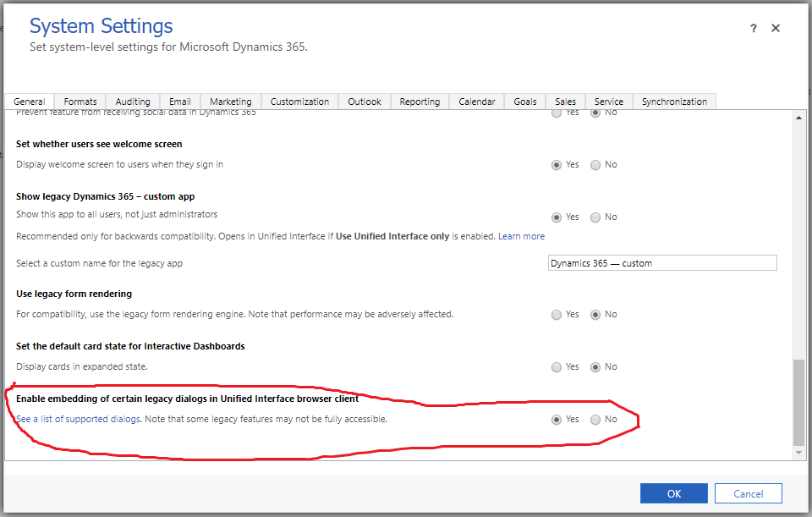812x517 pixels.
Task: Open the Learn more link
Action: point(522,236)
